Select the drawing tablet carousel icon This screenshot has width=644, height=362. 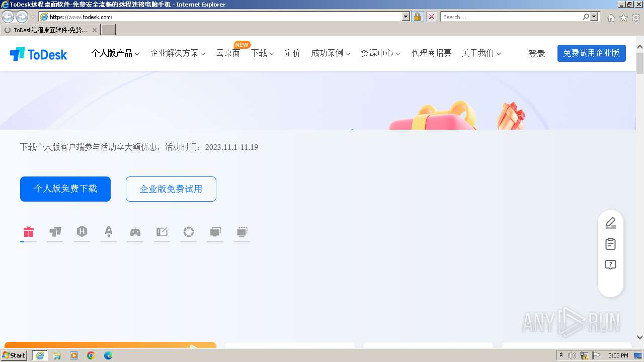coord(162,232)
